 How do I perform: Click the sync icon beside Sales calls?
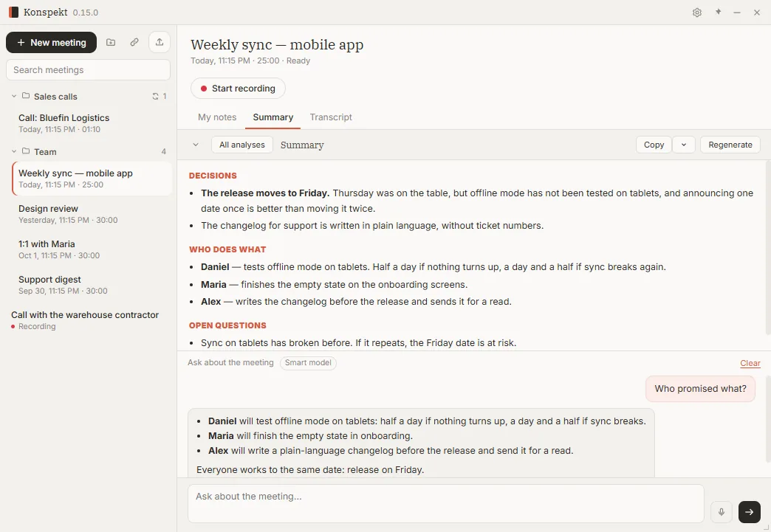click(155, 96)
